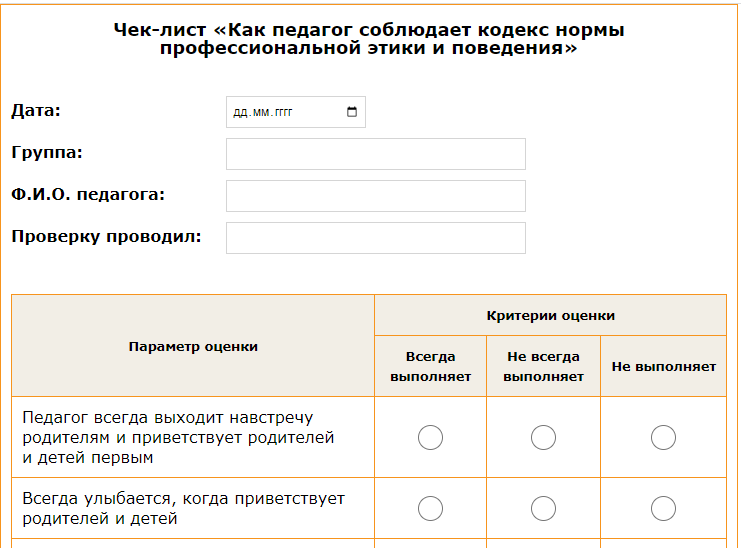This screenshot has width=741, height=548.
Task: Click the Ф.И.О. педагога input box
Action: click(x=375, y=196)
